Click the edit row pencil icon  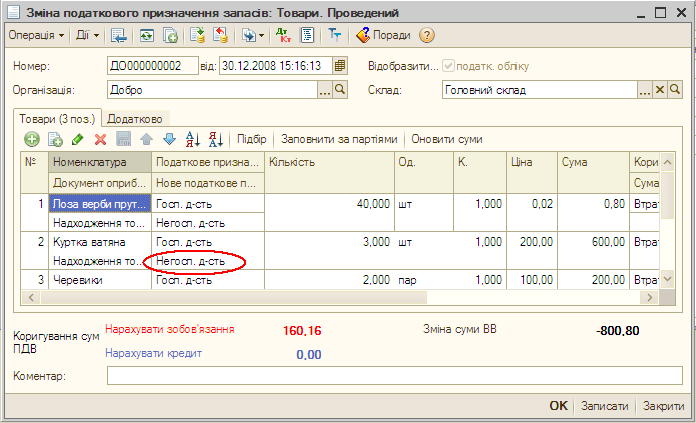point(78,139)
